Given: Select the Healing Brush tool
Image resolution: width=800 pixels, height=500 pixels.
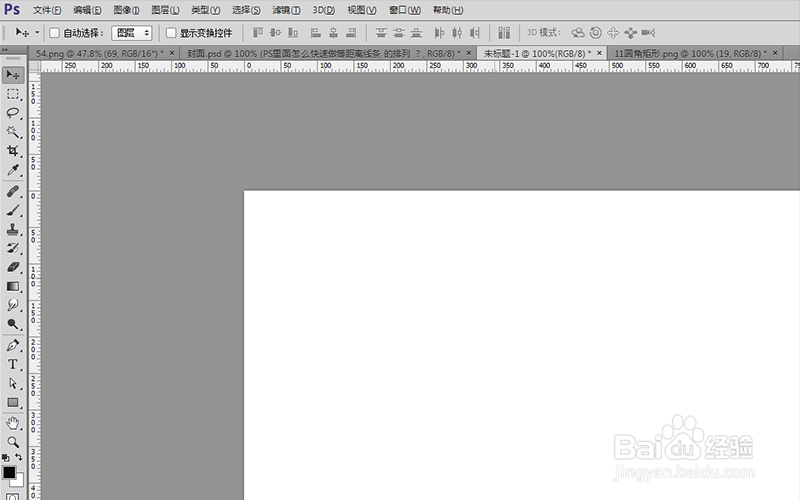Looking at the screenshot, I should (x=13, y=191).
